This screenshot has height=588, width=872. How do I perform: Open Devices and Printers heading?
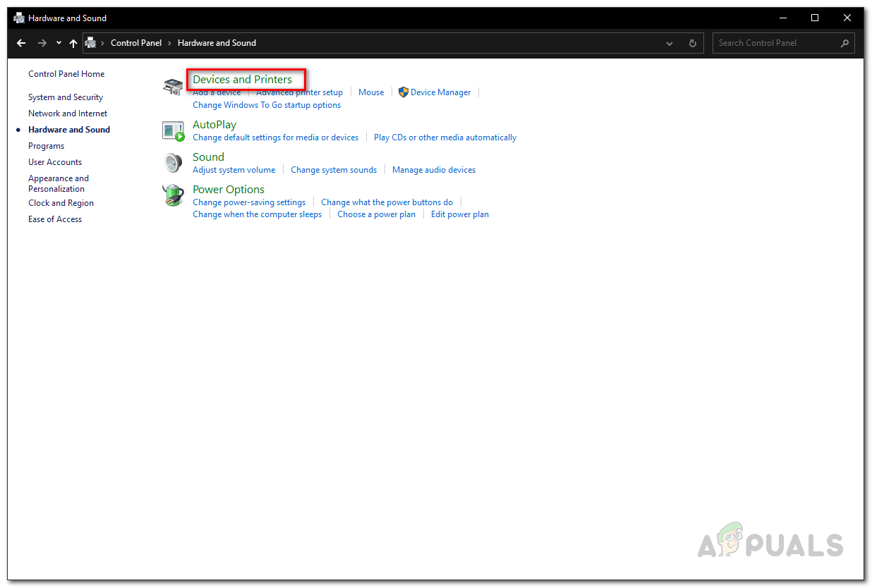(242, 80)
